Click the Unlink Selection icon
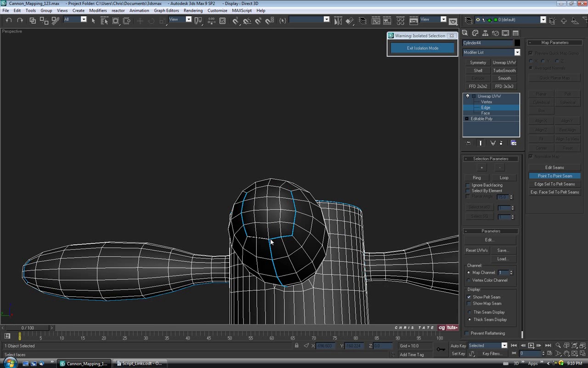The width and height of the screenshot is (588, 368). pos(44,21)
